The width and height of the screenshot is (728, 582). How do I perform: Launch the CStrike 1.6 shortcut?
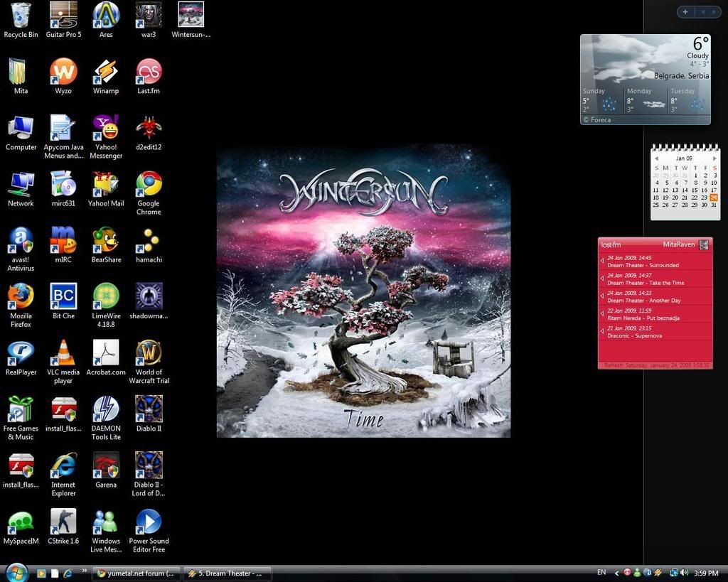63,522
